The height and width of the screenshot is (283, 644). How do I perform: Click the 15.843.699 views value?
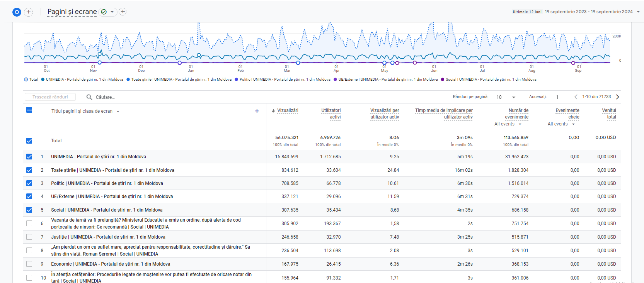click(286, 157)
